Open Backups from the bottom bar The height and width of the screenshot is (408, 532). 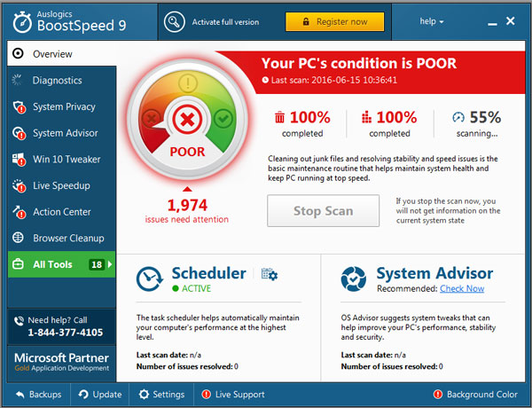point(38,395)
